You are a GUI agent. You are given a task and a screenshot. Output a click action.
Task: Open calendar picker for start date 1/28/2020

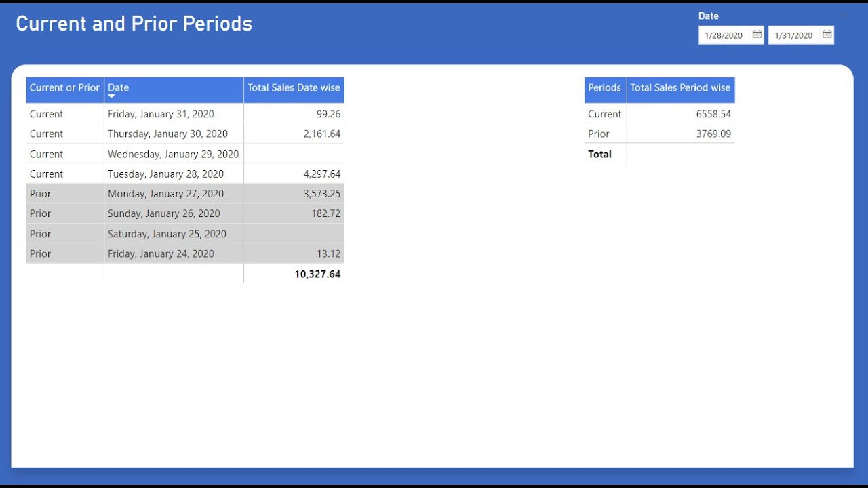tap(757, 34)
